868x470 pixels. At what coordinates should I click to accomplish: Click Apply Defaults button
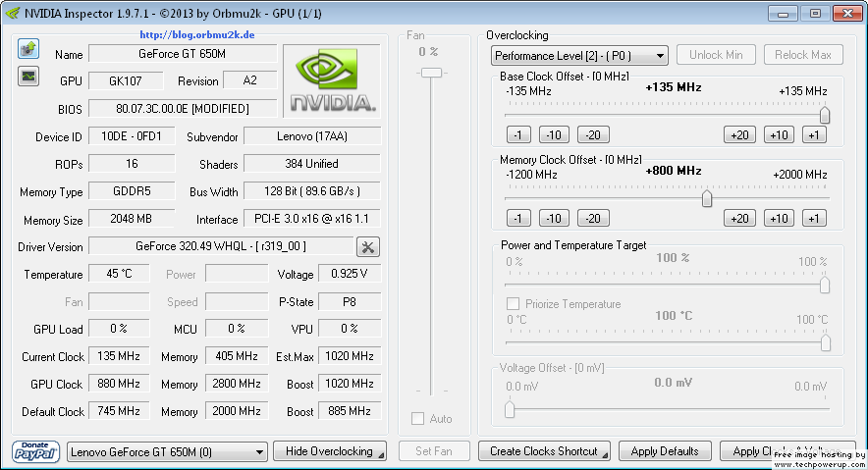click(x=665, y=451)
